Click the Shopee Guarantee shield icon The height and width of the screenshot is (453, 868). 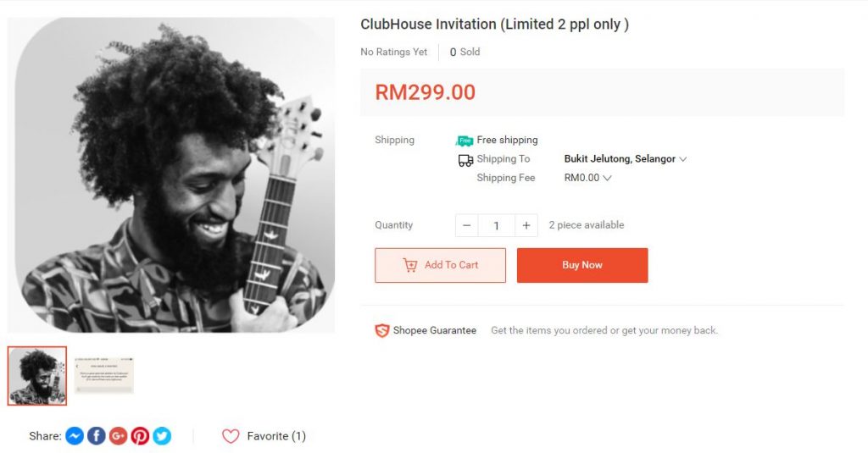pyautogui.click(x=382, y=331)
